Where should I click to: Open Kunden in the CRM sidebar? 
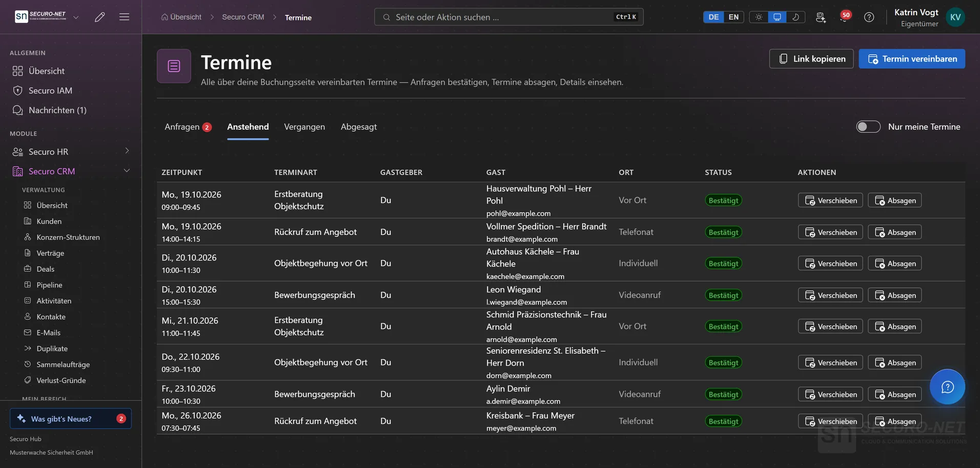pos(49,221)
